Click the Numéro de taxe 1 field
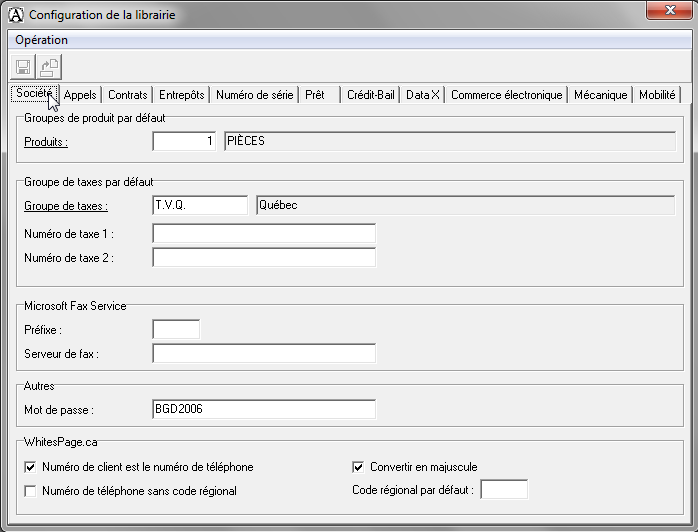Image resolution: width=698 pixels, height=532 pixels. coord(264,233)
